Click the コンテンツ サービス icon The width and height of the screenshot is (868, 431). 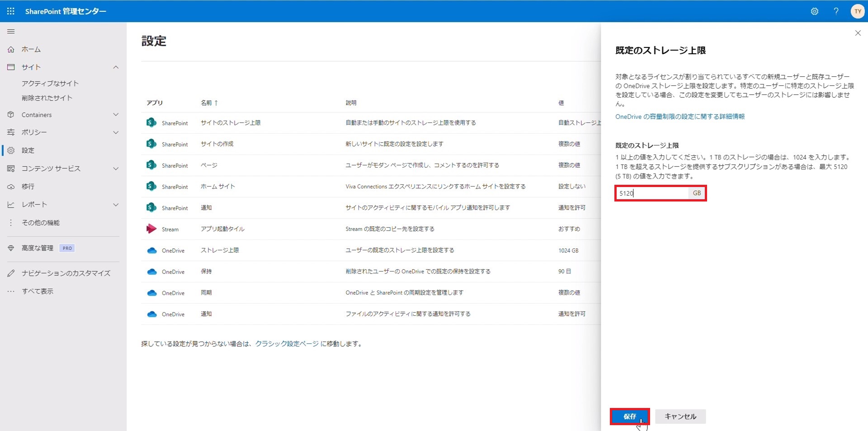click(x=11, y=169)
